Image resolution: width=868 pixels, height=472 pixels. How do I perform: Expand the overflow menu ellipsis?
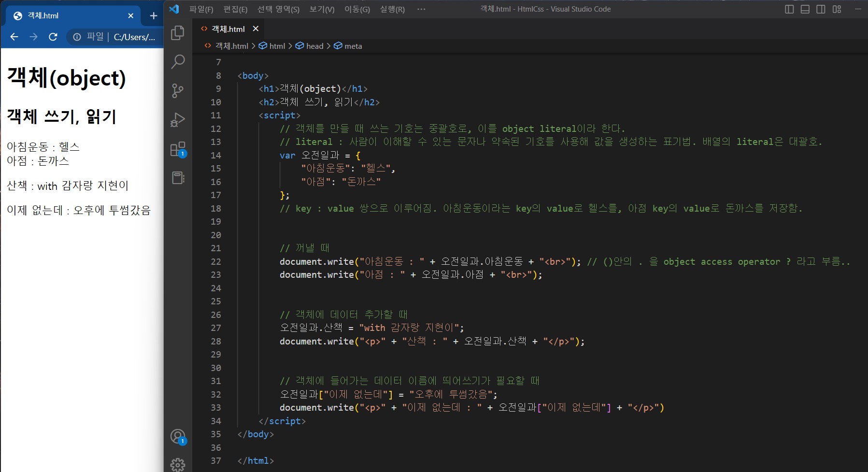point(421,9)
